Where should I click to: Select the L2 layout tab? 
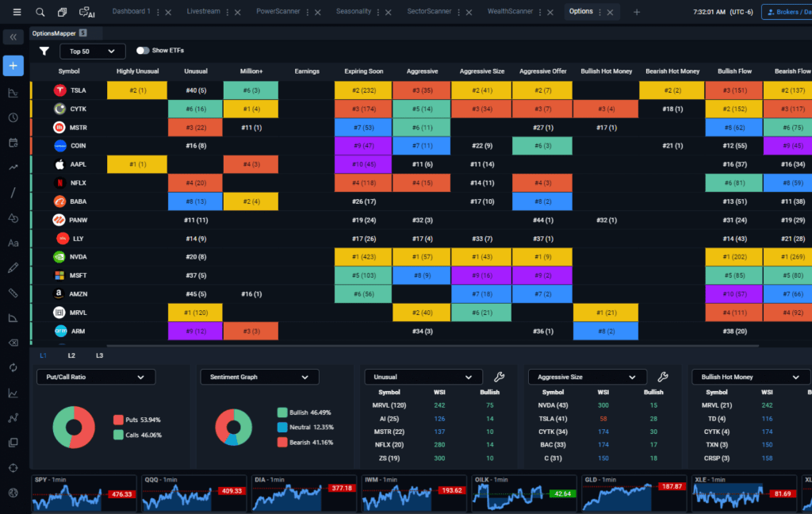(71, 355)
